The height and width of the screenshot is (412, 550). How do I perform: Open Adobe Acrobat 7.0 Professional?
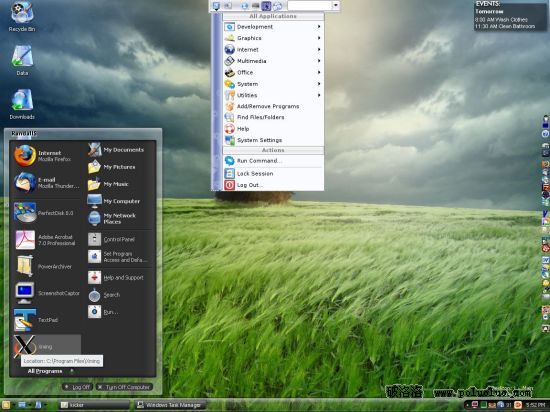click(46, 240)
